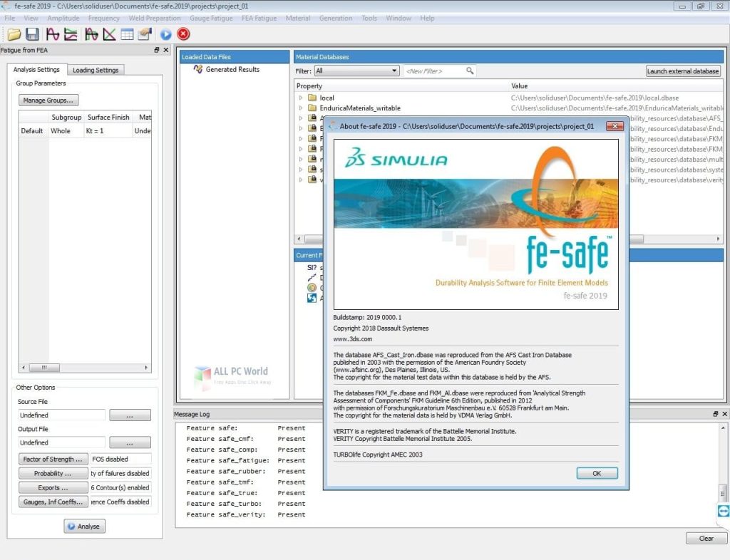This screenshot has height=560, width=730.
Task: Click the material handling toolbar icon
Action: tap(145, 33)
